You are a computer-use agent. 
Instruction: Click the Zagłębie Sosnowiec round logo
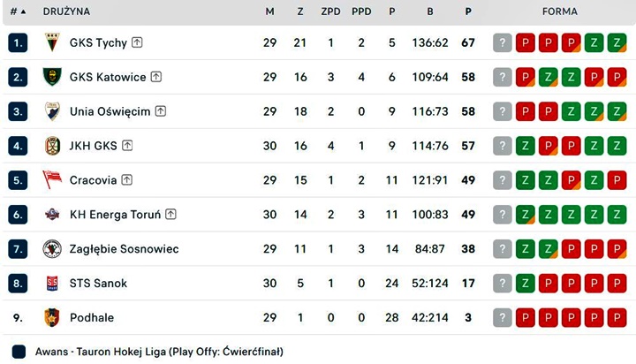click(x=52, y=249)
